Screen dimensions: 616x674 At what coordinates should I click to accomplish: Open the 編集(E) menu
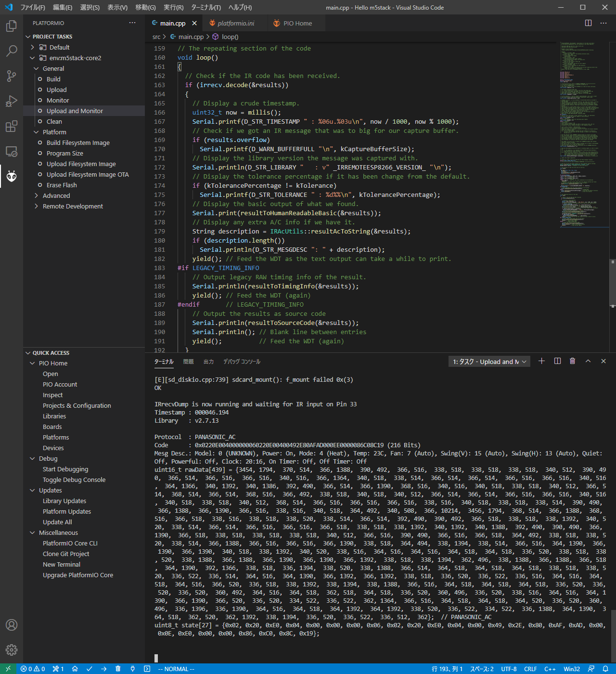[63, 7]
